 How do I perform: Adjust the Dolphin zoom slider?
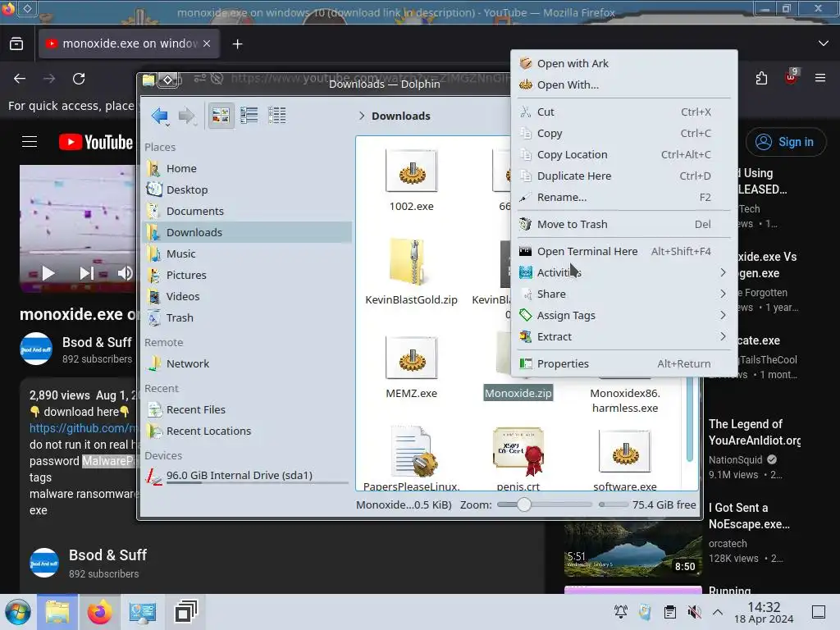click(545, 504)
